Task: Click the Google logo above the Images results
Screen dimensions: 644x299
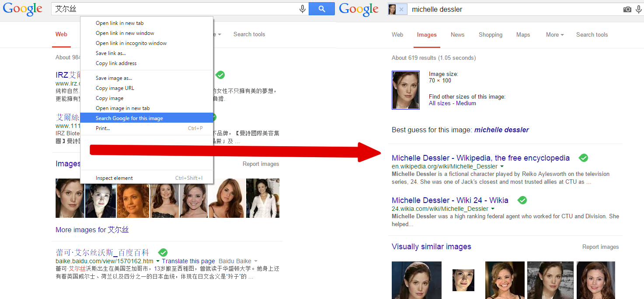Action: 359,9
